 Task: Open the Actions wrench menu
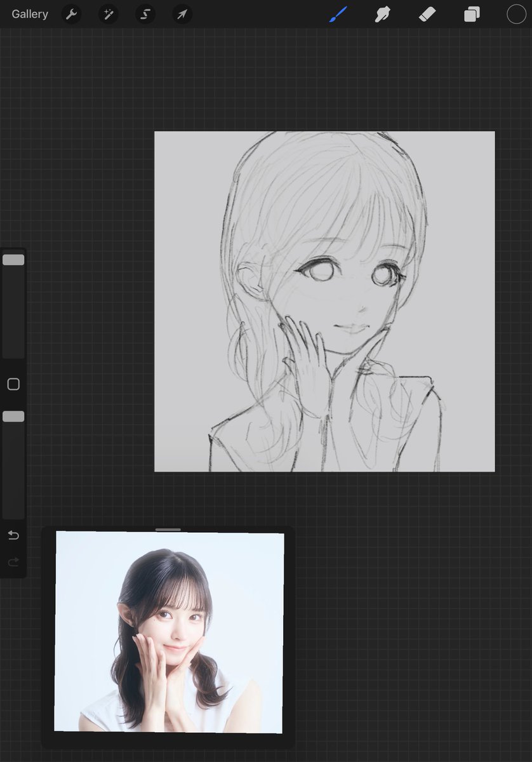71,14
